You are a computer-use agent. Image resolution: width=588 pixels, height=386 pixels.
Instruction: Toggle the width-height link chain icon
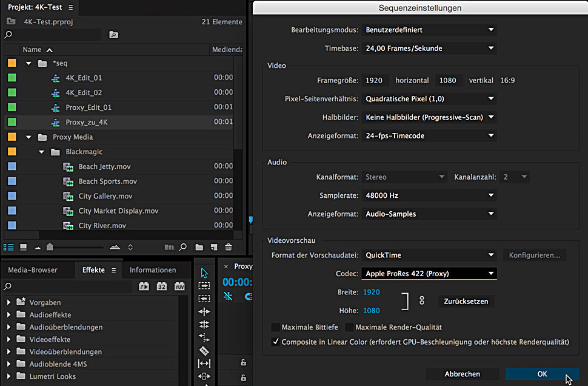[x=422, y=301]
